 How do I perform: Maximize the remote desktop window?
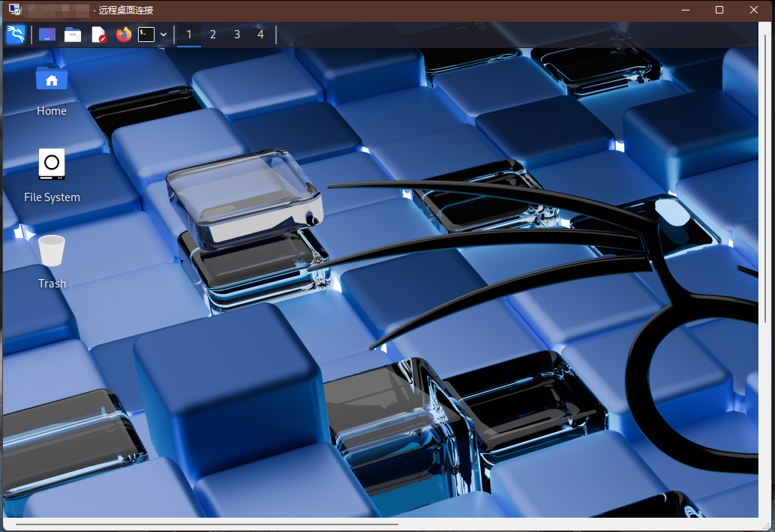click(719, 11)
